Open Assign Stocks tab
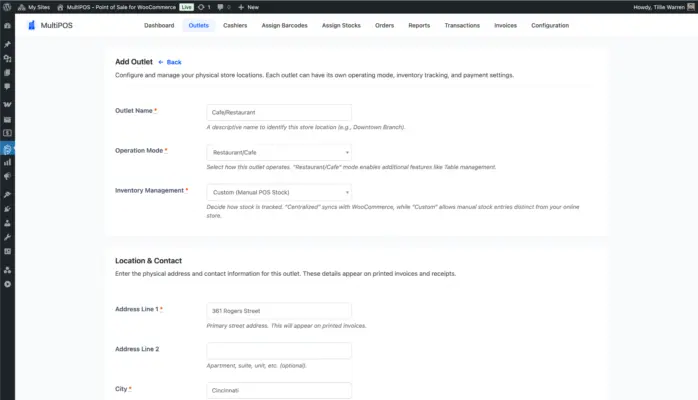Viewport: 698px width, 400px height. click(341, 25)
